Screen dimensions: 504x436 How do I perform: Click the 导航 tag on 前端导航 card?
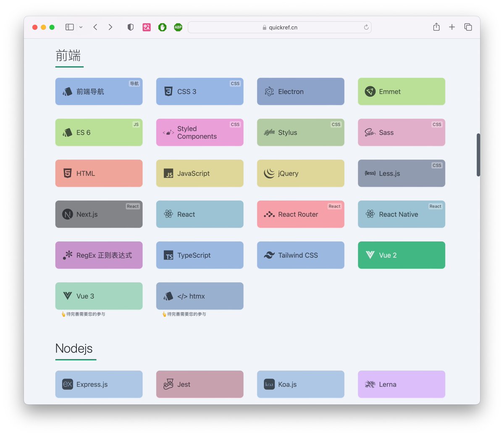click(134, 84)
